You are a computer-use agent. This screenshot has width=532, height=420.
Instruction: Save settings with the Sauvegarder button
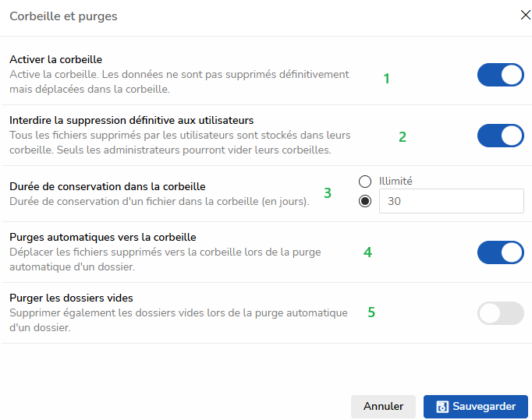click(475, 407)
